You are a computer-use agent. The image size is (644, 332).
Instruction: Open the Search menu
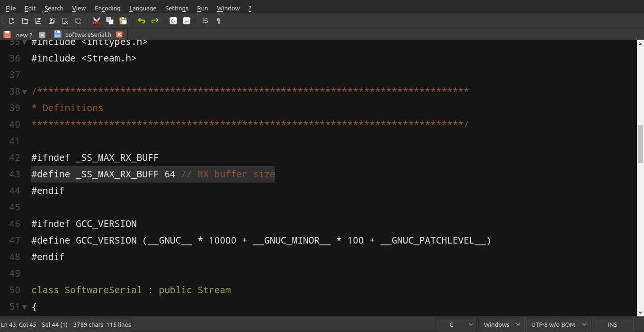[54, 8]
